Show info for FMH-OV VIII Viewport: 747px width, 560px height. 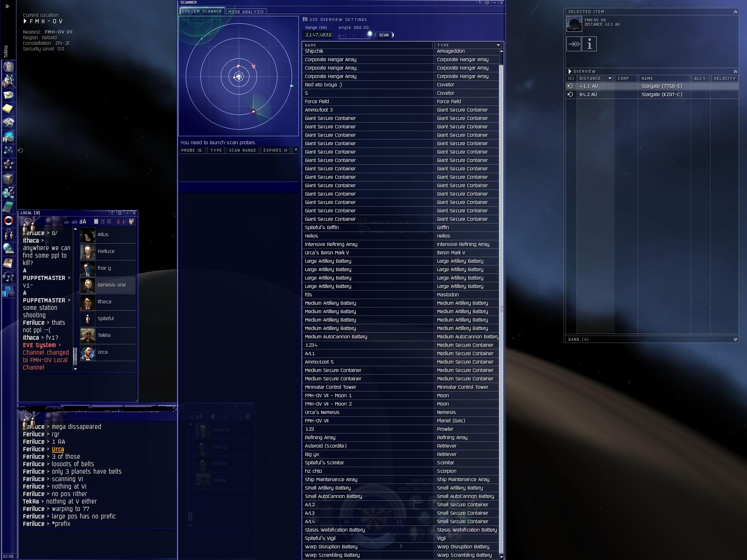point(590,44)
